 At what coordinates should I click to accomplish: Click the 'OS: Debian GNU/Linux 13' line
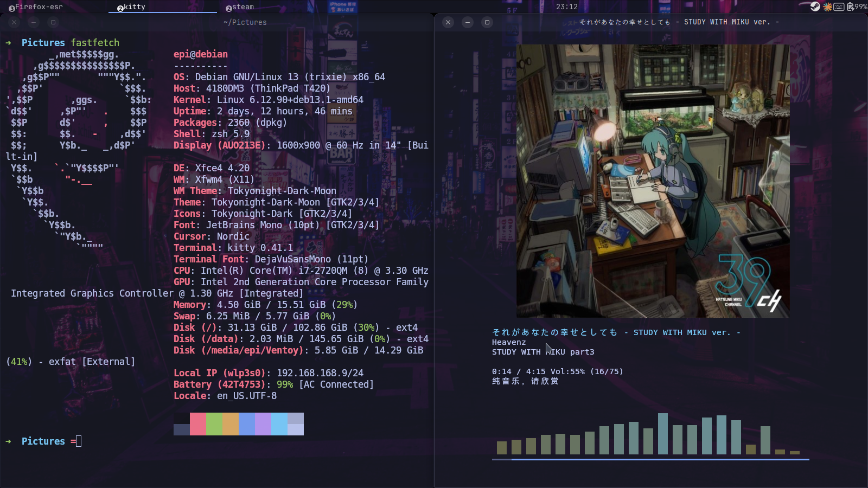[279, 77]
